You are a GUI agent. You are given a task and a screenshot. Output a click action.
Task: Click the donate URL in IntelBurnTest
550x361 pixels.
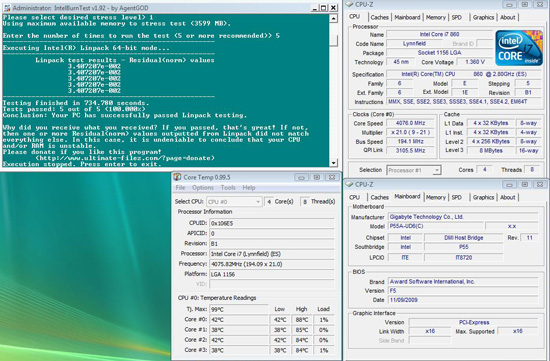coord(125,158)
